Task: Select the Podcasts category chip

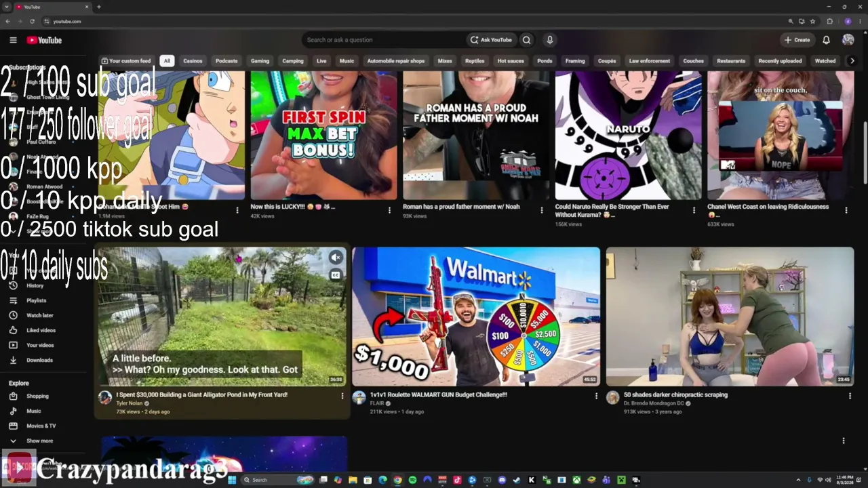Action: pos(226,61)
